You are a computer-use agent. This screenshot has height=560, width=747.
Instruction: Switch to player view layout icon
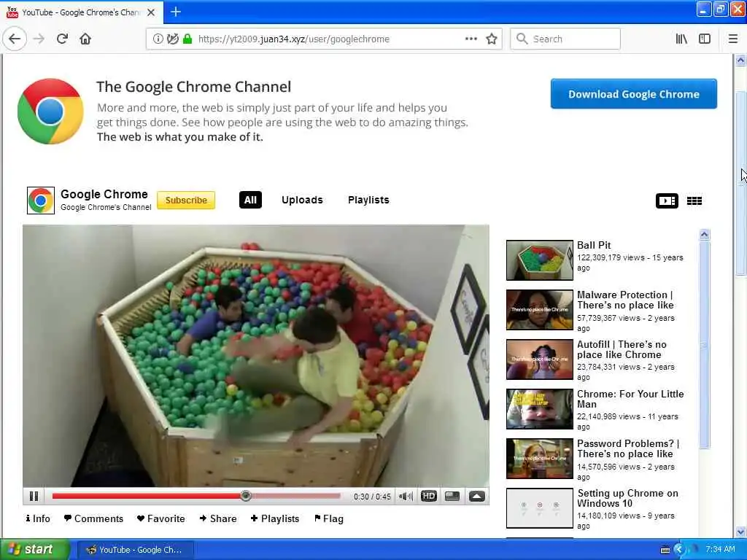coord(667,201)
